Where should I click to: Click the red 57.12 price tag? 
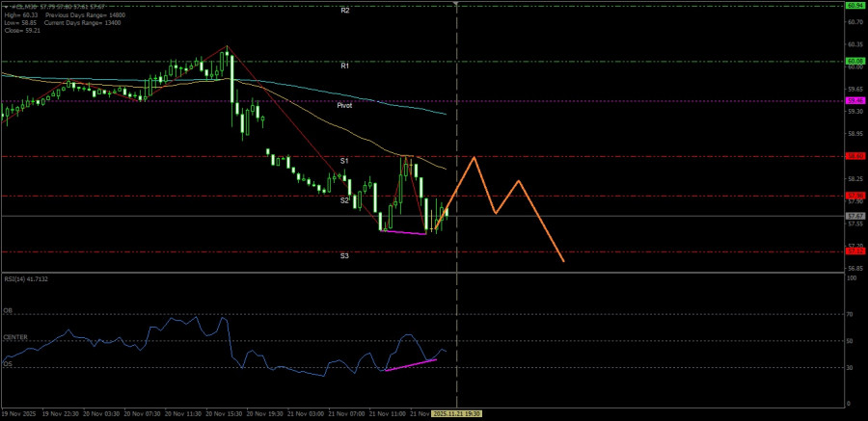point(854,251)
